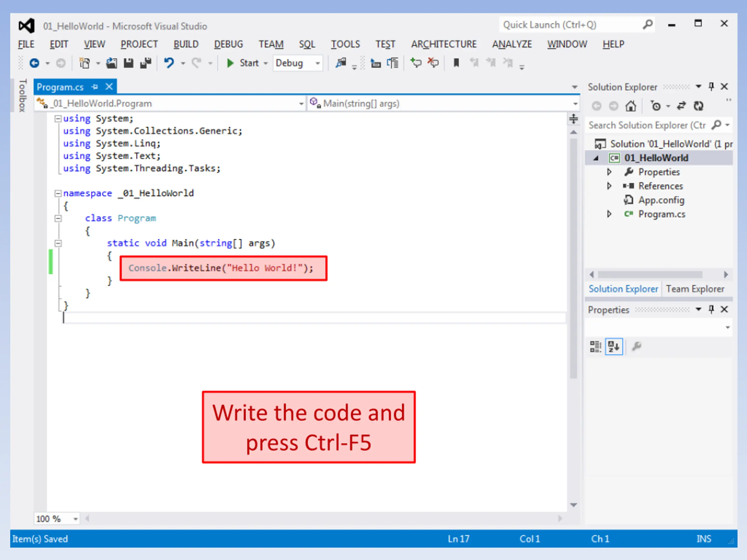The height and width of the screenshot is (560, 747).
Task: Click Refresh icon in Solution Explorer
Action: click(698, 106)
